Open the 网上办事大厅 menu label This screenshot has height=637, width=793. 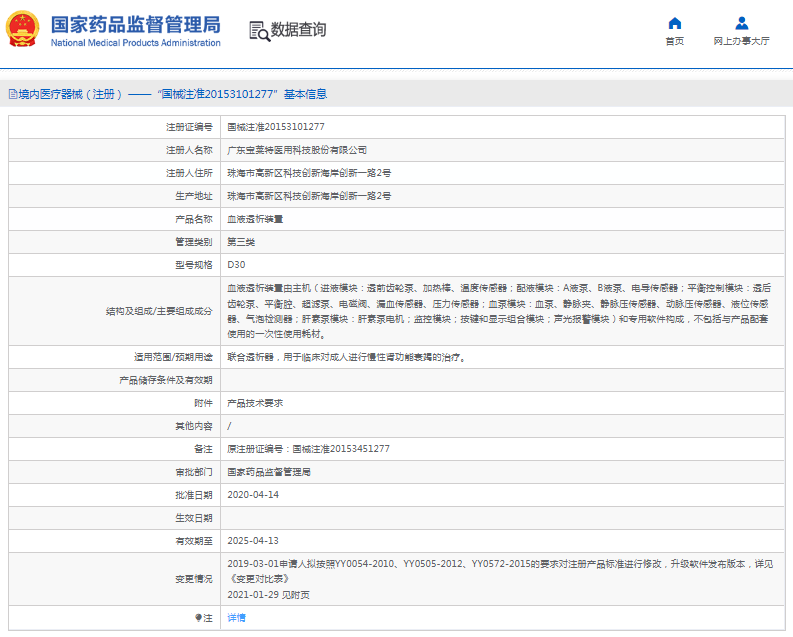(741, 42)
